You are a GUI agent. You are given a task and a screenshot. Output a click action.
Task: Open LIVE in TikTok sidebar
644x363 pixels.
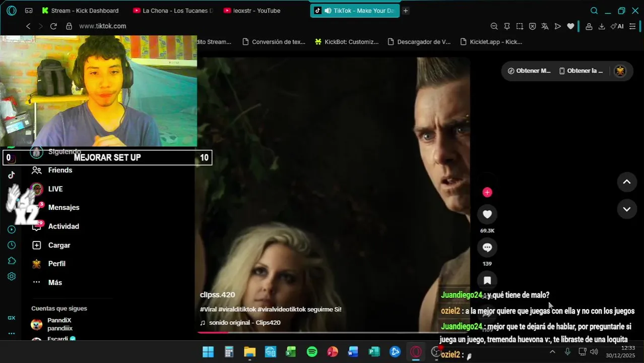[x=47, y=189]
